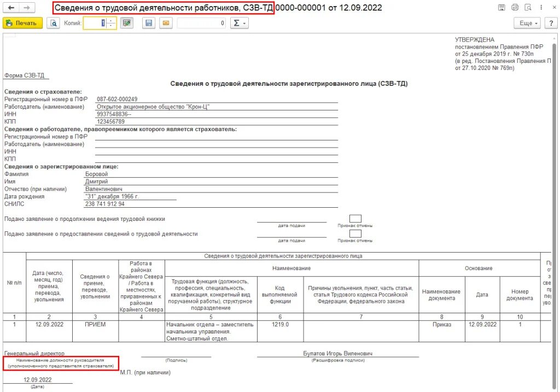Screen dimensions: 560x392
Task: Open the vertical dots options menu
Action: (541, 7)
